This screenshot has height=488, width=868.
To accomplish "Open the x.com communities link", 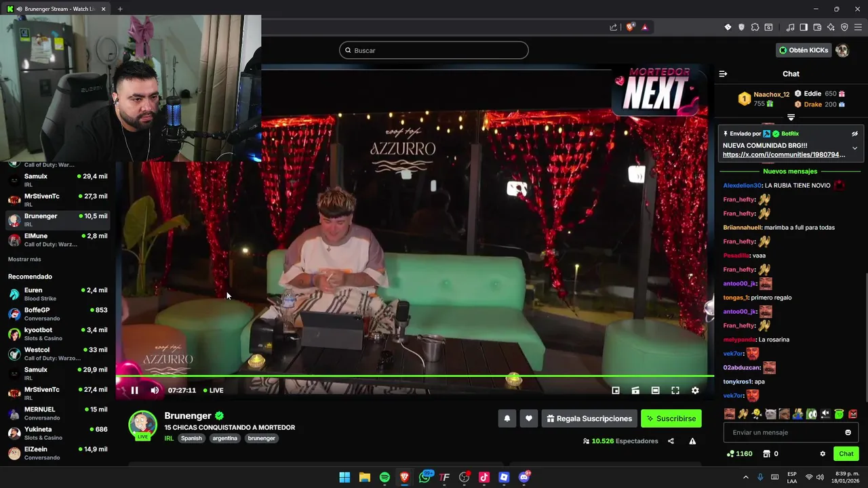I will (784, 155).
